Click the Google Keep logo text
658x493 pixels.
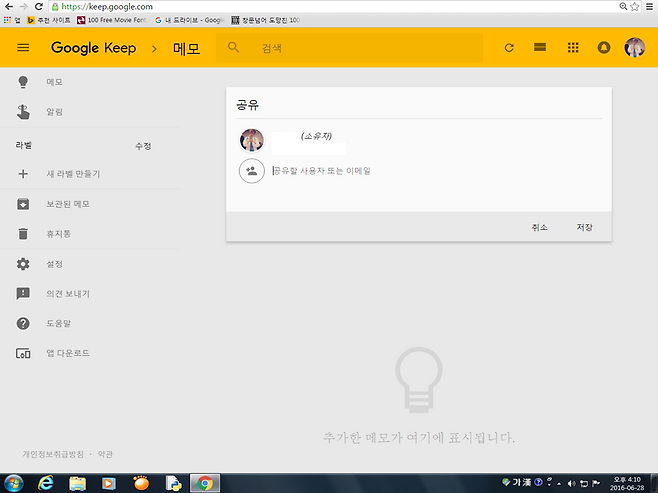tap(94, 48)
